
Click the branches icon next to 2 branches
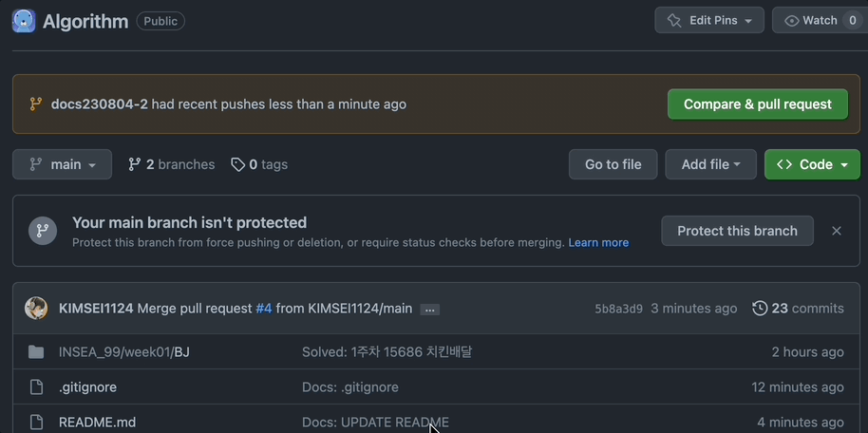tap(135, 164)
